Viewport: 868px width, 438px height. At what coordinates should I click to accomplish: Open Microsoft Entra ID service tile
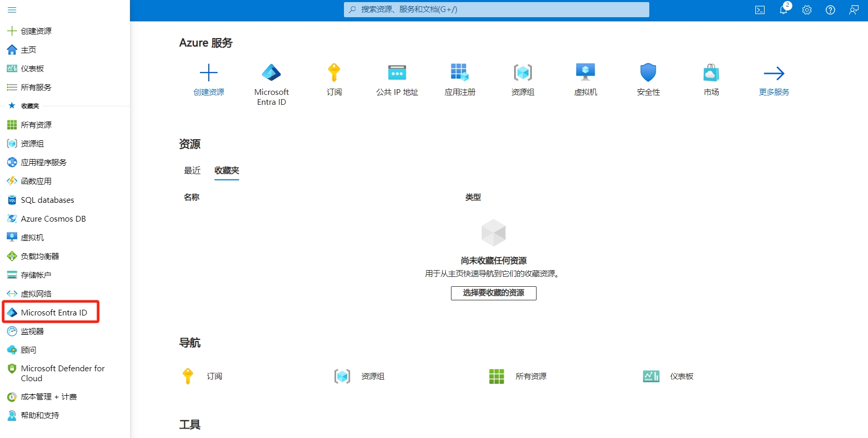point(271,83)
